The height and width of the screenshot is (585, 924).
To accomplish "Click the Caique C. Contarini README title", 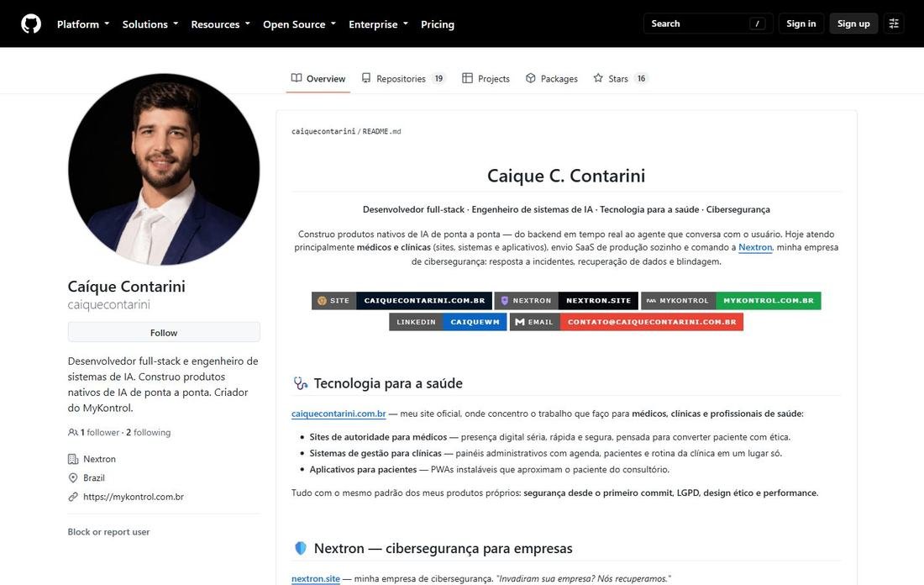I will [x=565, y=176].
